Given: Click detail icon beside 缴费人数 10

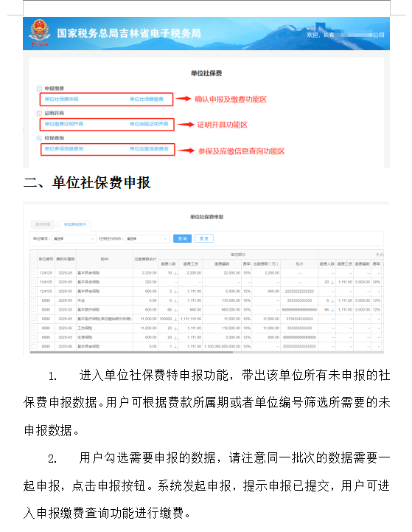Looking at the screenshot, I should coord(175,273).
